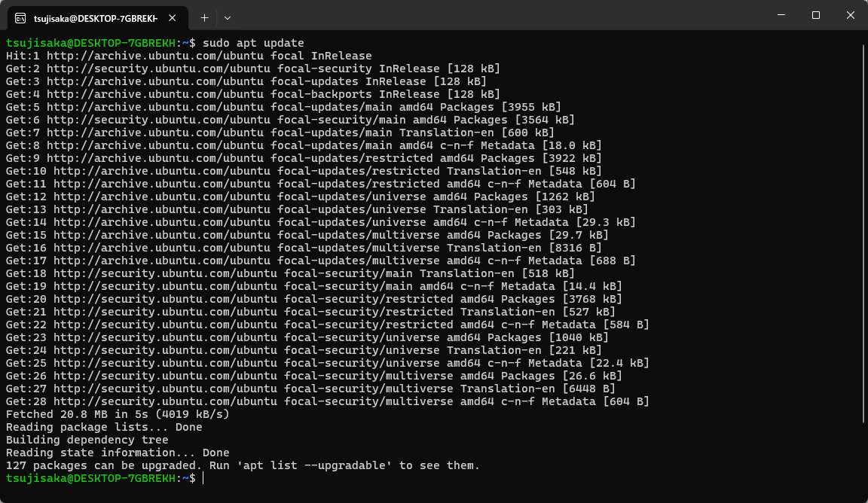Click the 'Fetched 20.8 MB' output line
Screen dimensions: 868x503
click(117, 414)
